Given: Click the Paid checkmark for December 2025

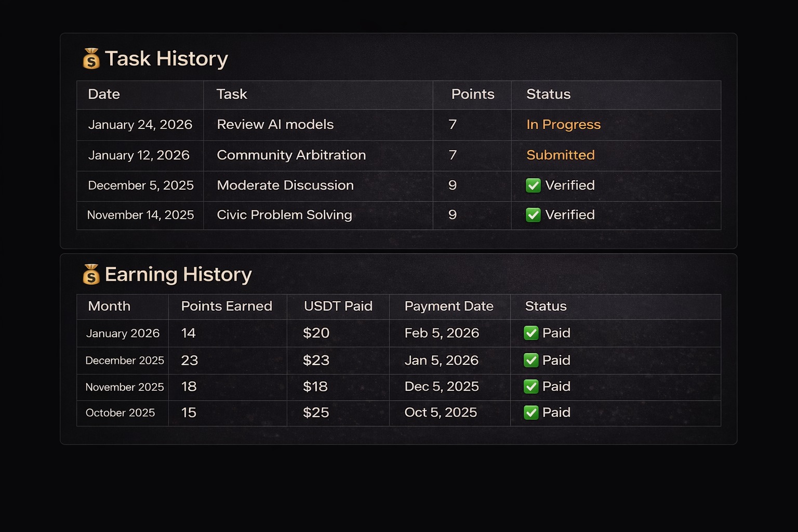Looking at the screenshot, I should pyautogui.click(x=530, y=360).
